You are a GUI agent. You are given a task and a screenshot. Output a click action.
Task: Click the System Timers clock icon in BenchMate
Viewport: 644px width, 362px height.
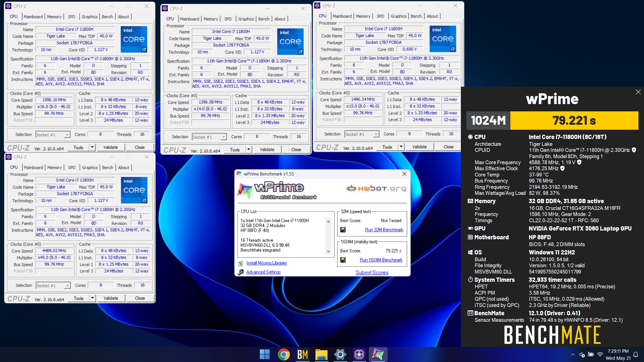coord(470,279)
